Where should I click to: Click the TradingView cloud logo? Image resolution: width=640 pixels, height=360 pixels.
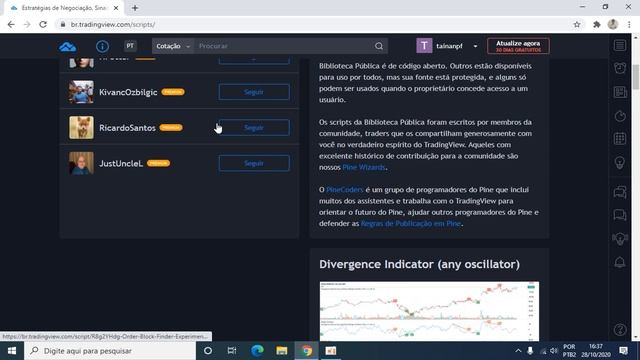pos(67,47)
